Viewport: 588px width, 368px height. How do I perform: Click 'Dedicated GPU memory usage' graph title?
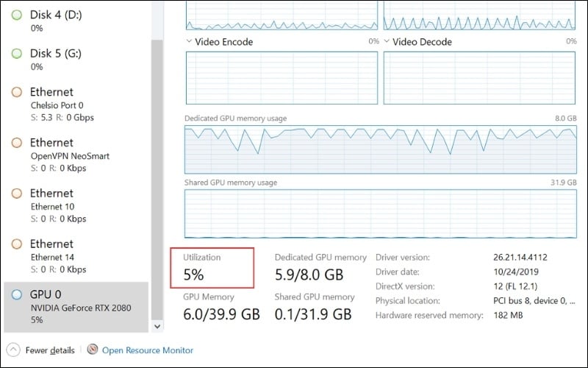coord(235,118)
